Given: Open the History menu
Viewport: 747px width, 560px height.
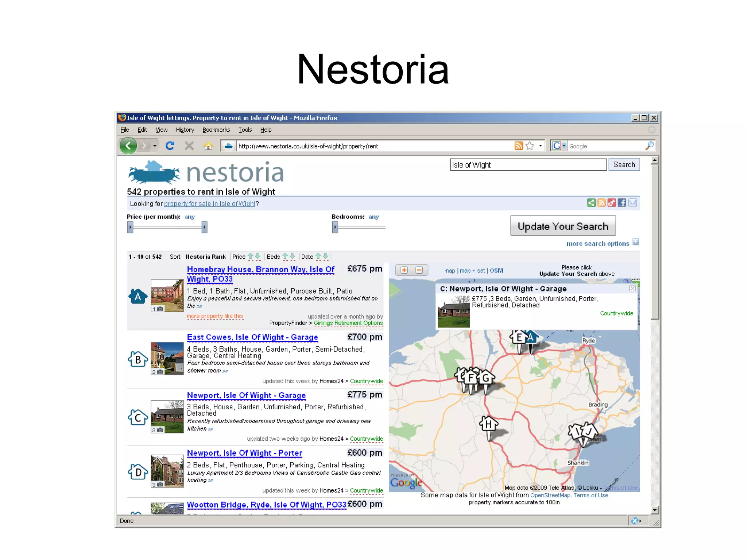Looking at the screenshot, I should [x=185, y=130].
